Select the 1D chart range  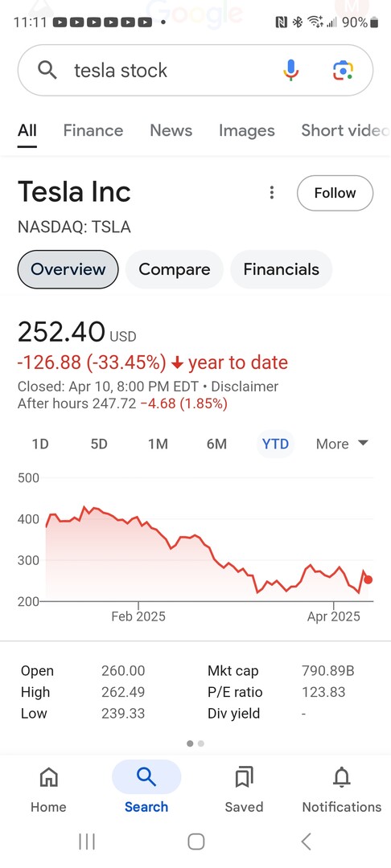tap(40, 444)
